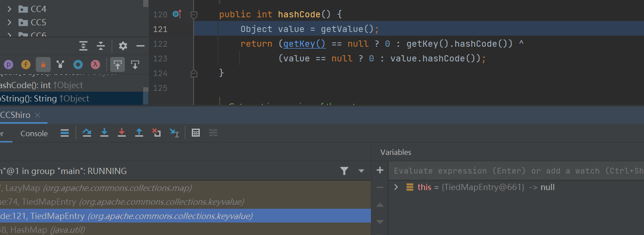Click fold end marker on line 124
The width and height of the screenshot is (644, 235).
pos(194,73)
